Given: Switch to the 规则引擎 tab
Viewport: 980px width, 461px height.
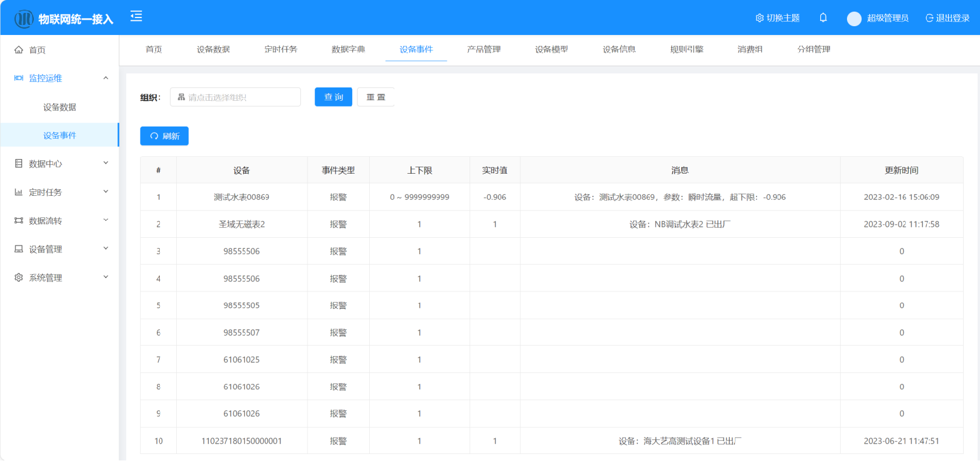Looking at the screenshot, I should [687, 50].
